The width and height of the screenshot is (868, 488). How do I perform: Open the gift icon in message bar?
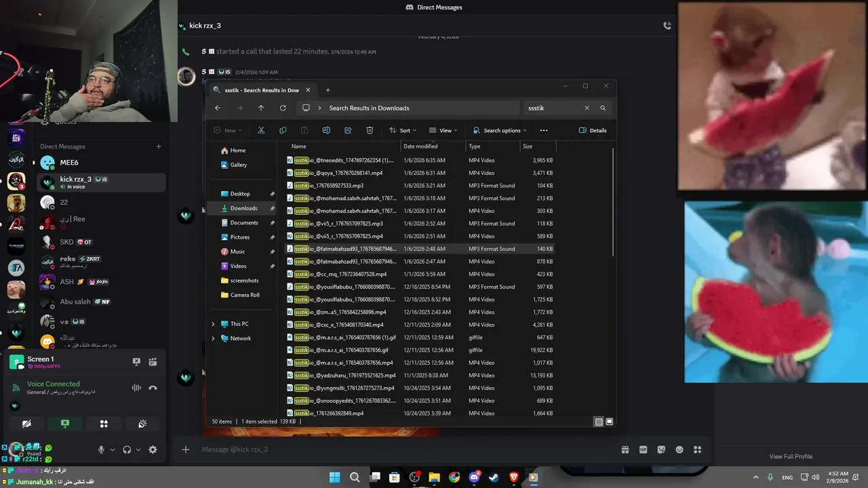[625, 449]
